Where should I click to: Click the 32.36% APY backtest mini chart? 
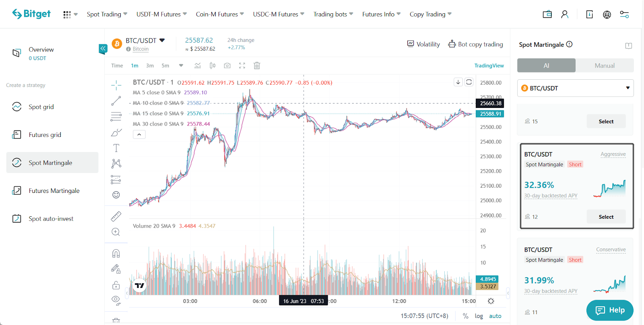tap(609, 188)
